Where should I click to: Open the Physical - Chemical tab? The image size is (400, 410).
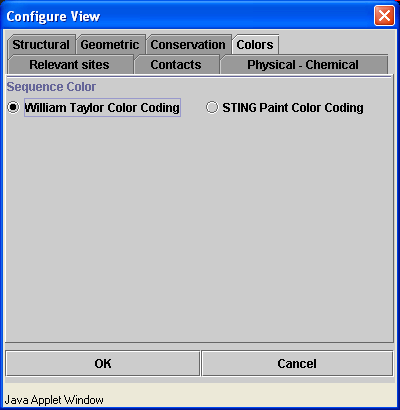pos(303,64)
